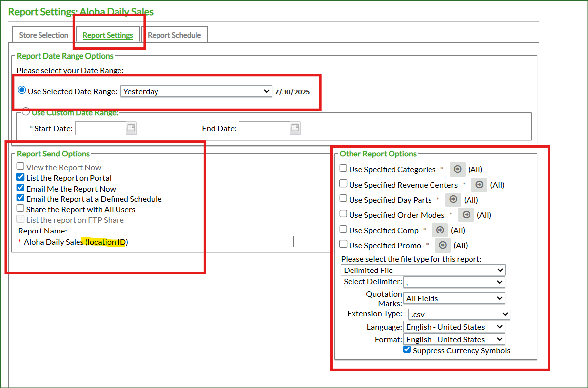Click the arrow icon beside Use Specified Revenue Centers
The image size is (588, 388).
pos(479,185)
